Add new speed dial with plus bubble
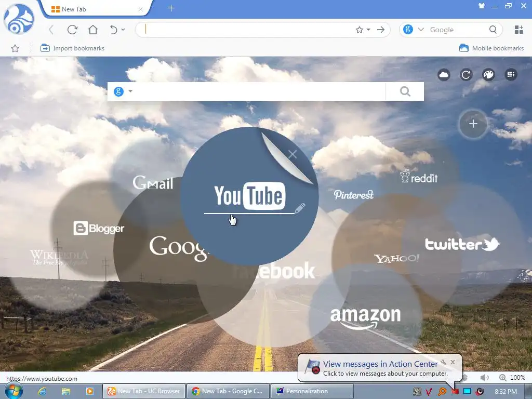 (x=473, y=124)
